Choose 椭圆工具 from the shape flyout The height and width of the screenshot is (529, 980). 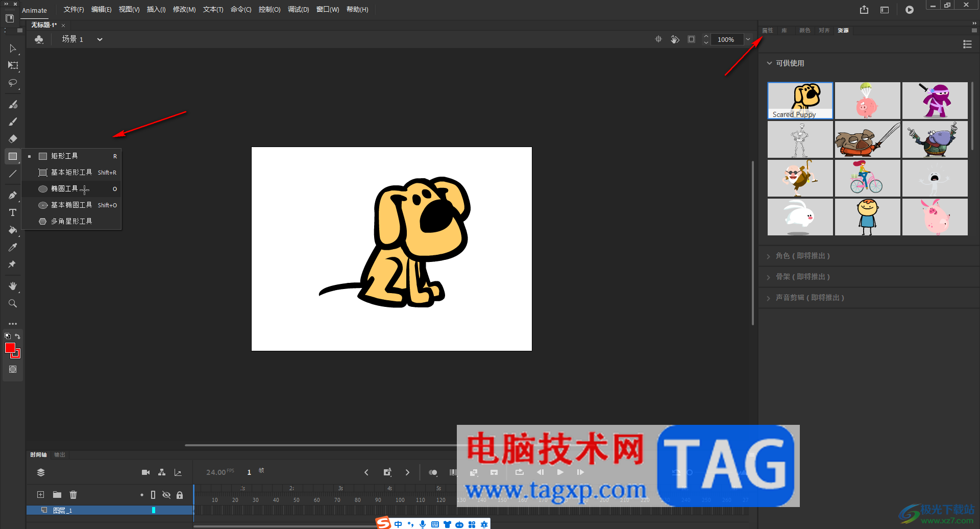click(71, 189)
